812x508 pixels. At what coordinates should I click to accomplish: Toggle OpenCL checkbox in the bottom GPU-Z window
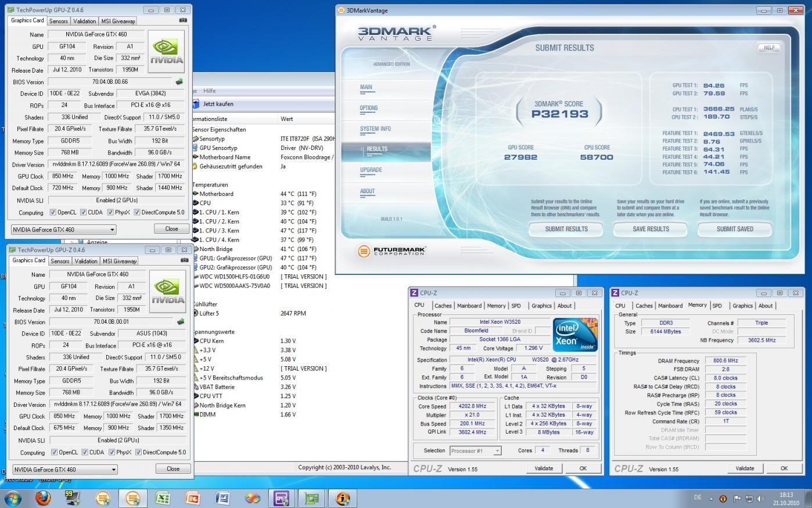click(54, 452)
